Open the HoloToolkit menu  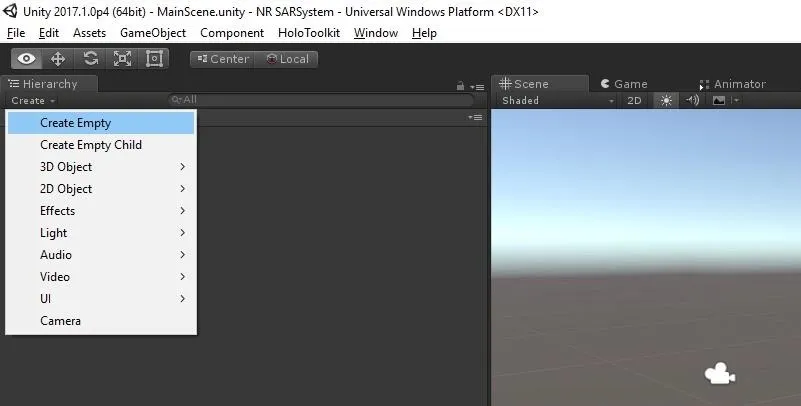(x=309, y=33)
